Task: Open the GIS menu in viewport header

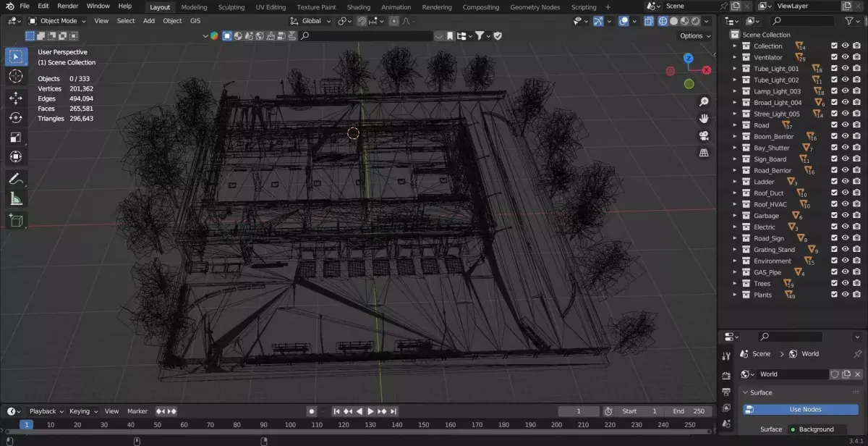Action: (195, 21)
